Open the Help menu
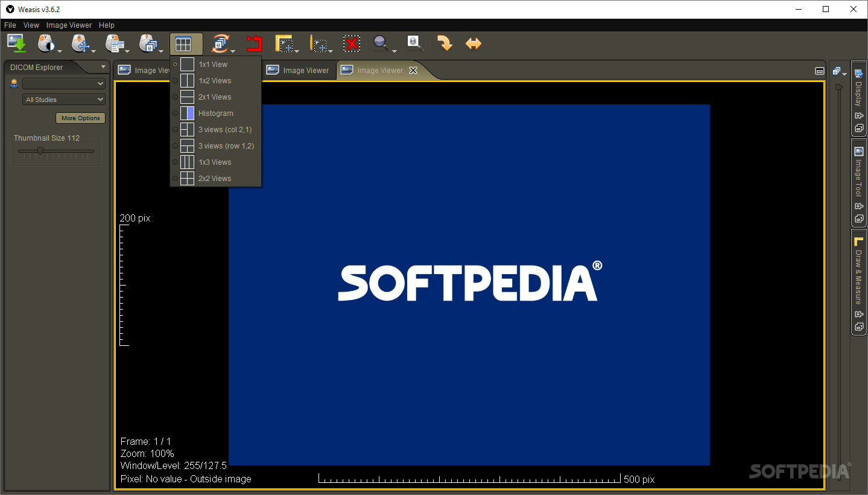 coord(107,25)
